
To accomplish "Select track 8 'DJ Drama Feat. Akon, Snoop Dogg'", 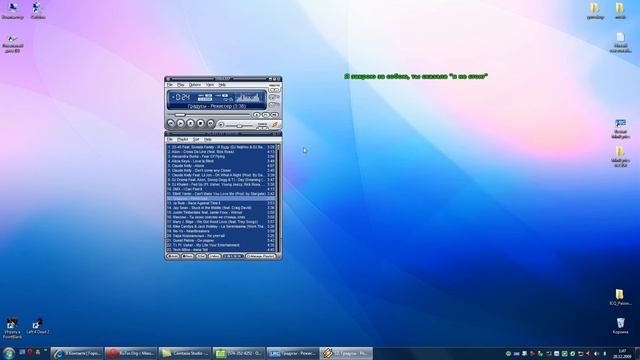I will pos(221,180).
